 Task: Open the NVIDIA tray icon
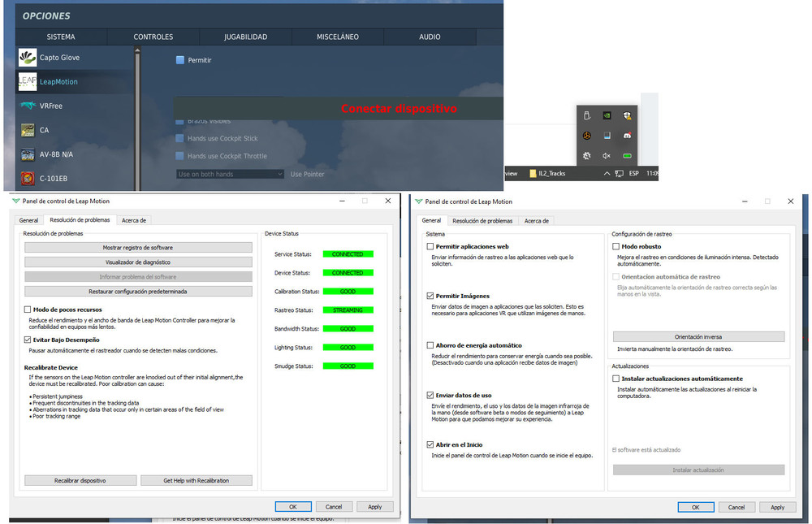(x=607, y=115)
